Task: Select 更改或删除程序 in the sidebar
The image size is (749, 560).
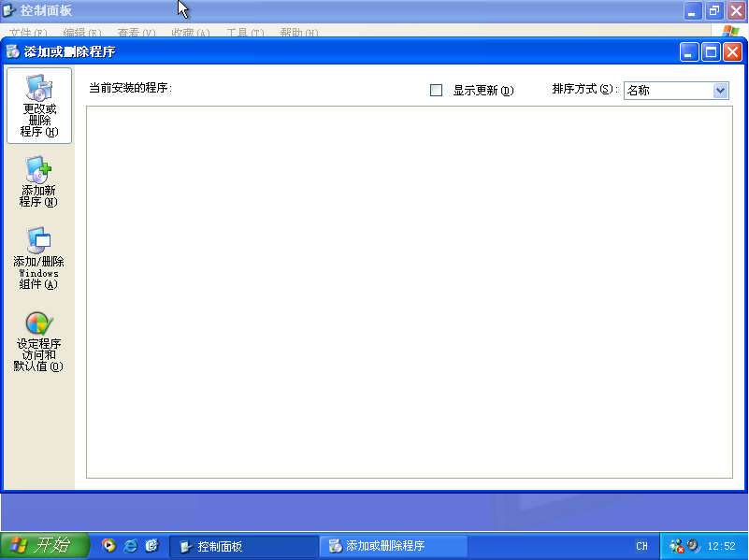Action: [x=38, y=105]
